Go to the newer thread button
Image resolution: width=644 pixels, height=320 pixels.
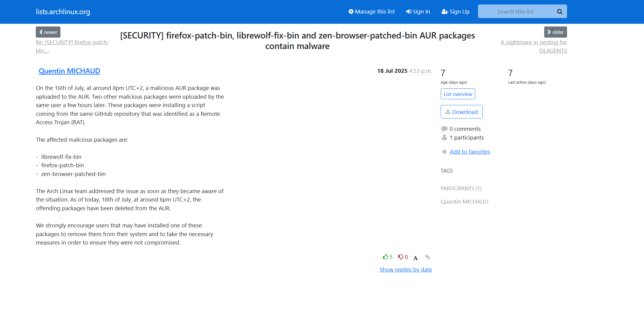point(48,32)
